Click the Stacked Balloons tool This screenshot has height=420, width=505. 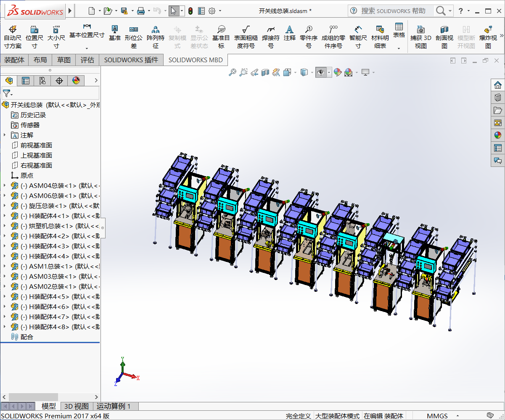click(x=333, y=37)
